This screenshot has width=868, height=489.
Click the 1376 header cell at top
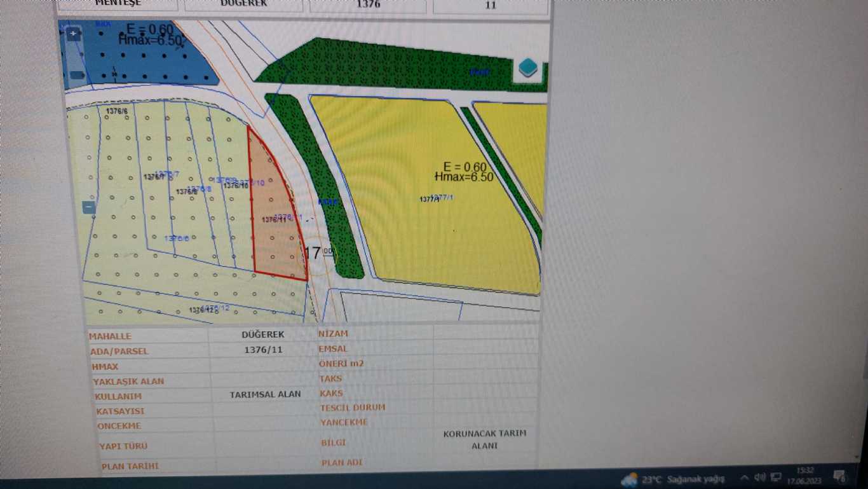point(369,4)
